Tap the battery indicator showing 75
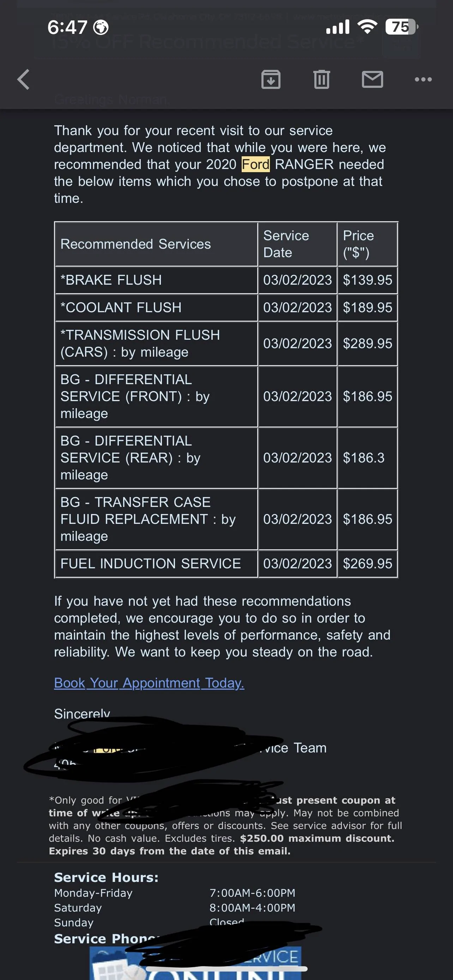The width and height of the screenshot is (453, 980). click(401, 27)
